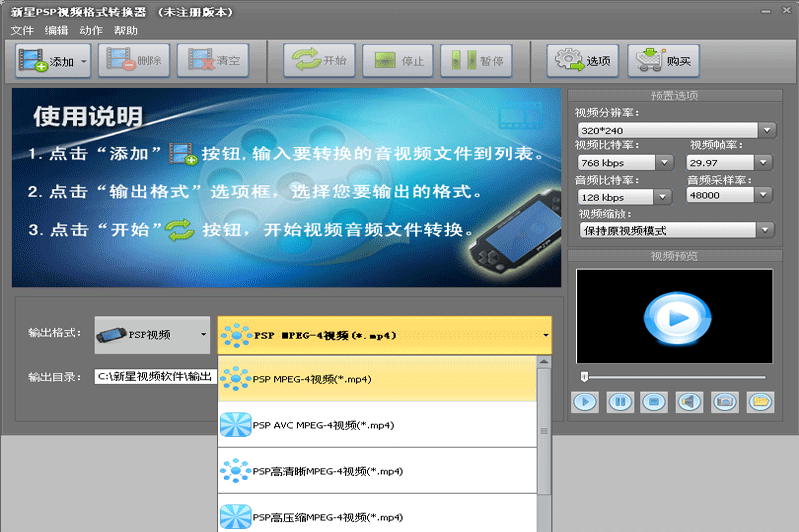
Task: Click the black video preview area
Action: [674, 316]
